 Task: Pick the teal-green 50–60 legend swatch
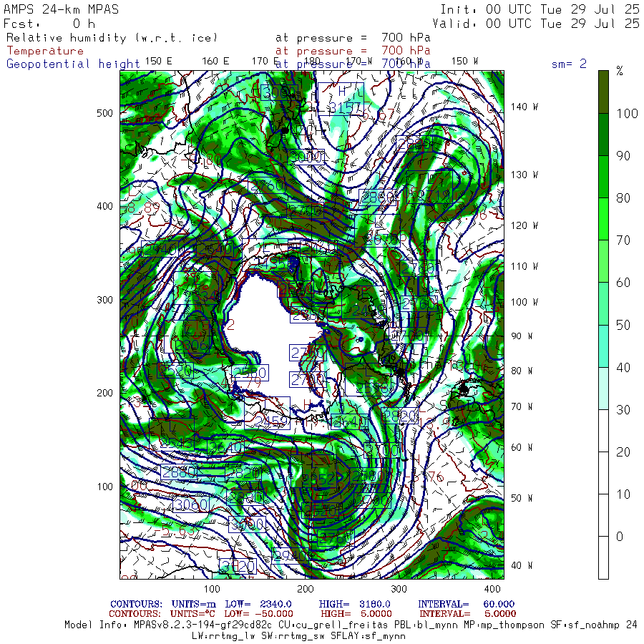pos(603,304)
